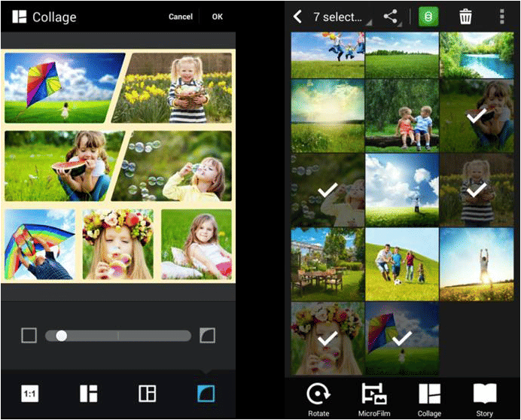The width and height of the screenshot is (521, 420).
Task: Go back with the gallery back arrow
Action: pyautogui.click(x=297, y=17)
